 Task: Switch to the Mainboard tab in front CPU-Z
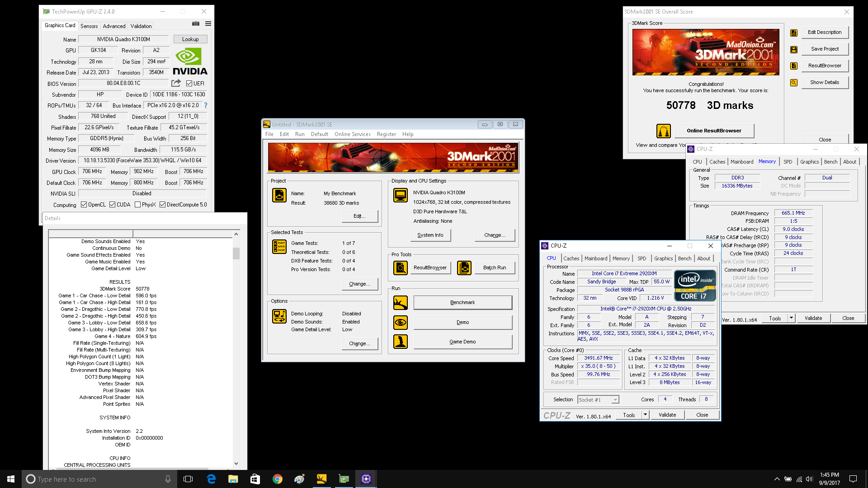click(x=596, y=258)
